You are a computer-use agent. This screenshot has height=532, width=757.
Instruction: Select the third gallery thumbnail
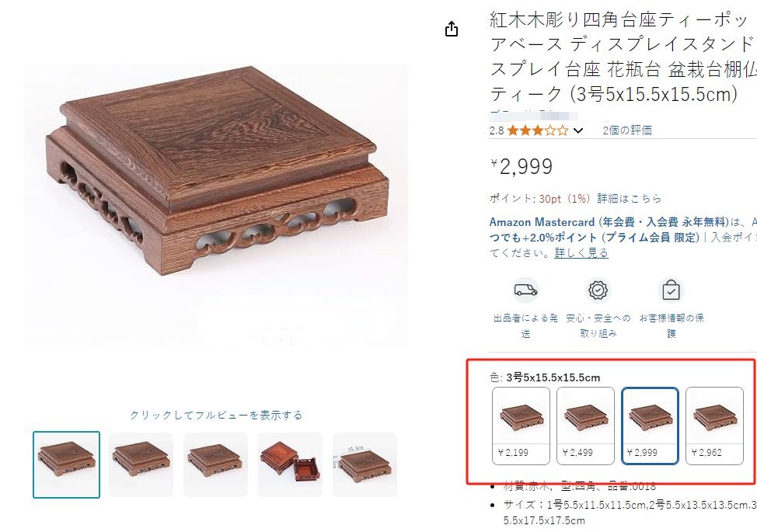pos(215,464)
